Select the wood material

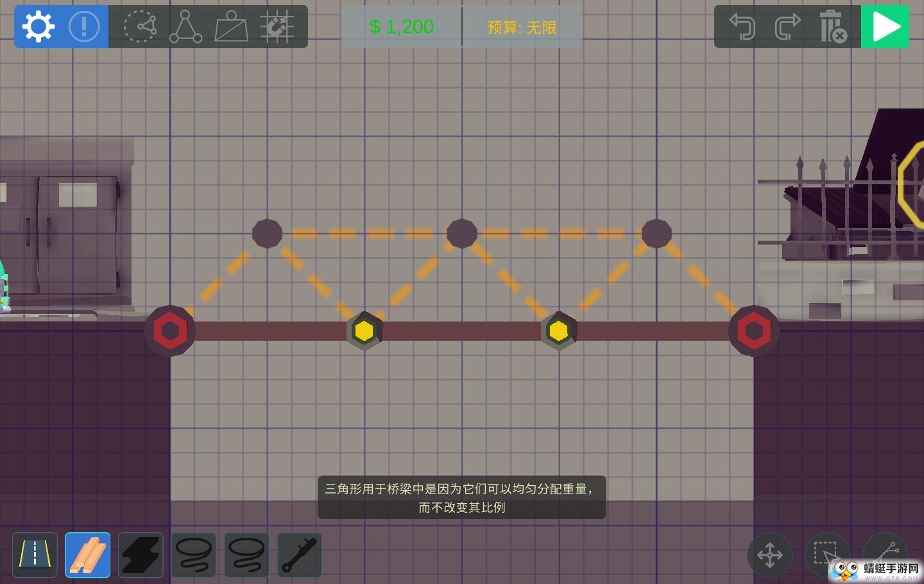click(x=88, y=554)
